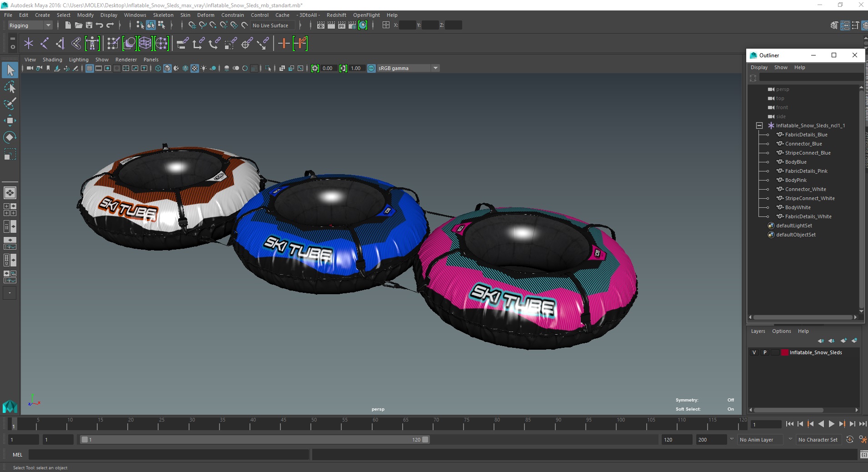Redo the last action
This screenshot has width=868, height=472.
[110, 25]
